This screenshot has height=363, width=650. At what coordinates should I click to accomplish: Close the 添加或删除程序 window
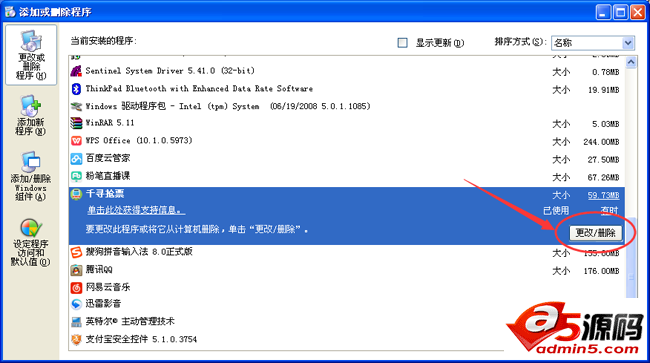(x=638, y=12)
